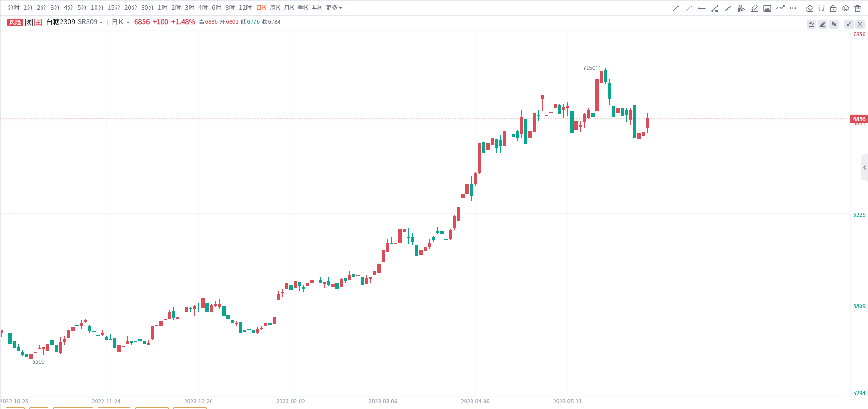Viewport: 868px width, 409px height.
Task: Switch to the 30分 timeframe
Action: 148,8
